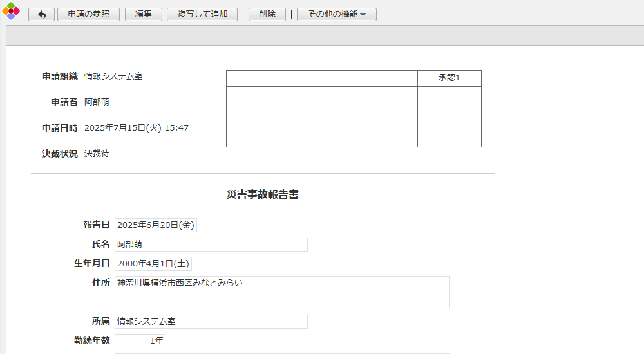Click the 承認1 header cell

click(x=449, y=78)
